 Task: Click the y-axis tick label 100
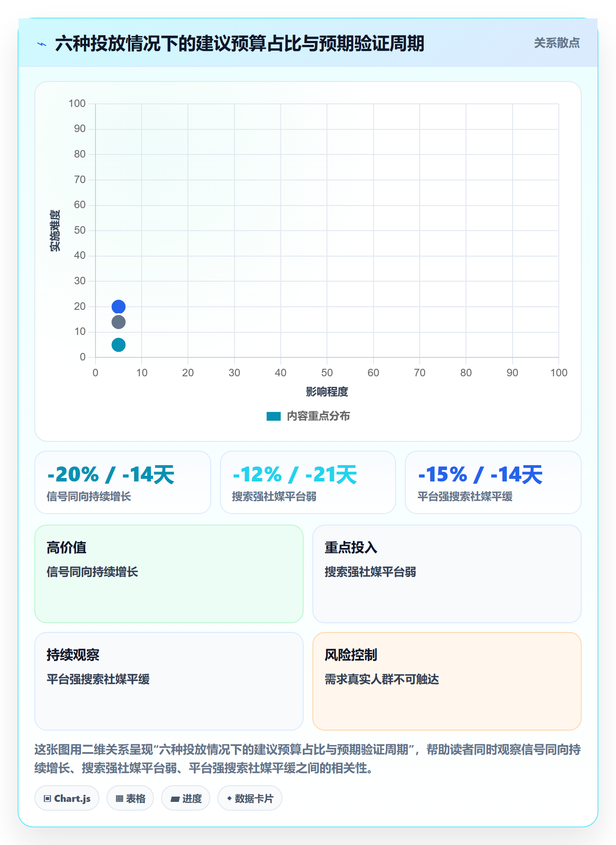[x=77, y=103]
